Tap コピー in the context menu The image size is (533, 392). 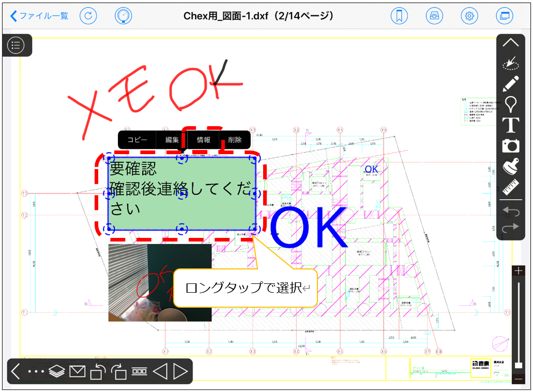pos(137,140)
